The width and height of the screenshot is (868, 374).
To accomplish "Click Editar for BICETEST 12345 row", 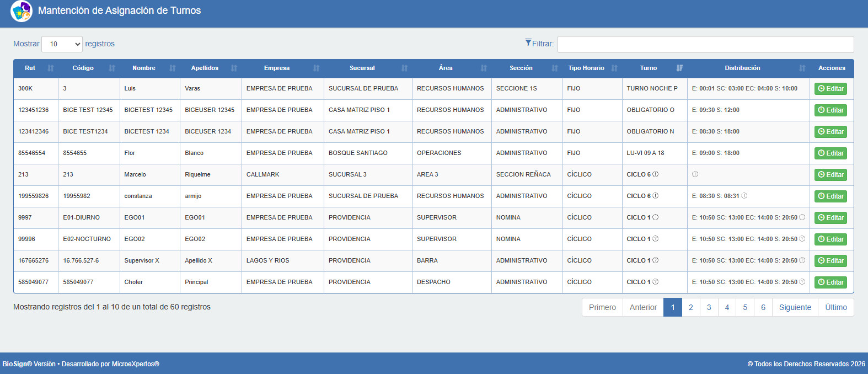I will coord(831,110).
